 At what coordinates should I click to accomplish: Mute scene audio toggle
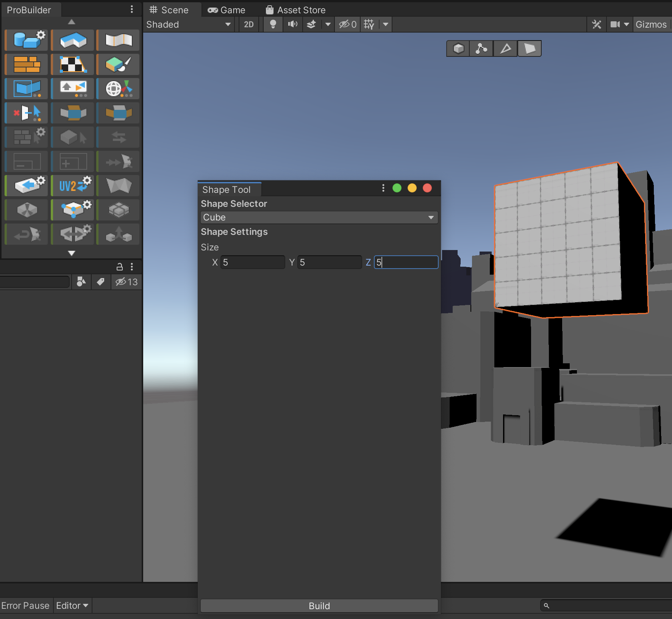pyautogui.click(x=292, y=25)
